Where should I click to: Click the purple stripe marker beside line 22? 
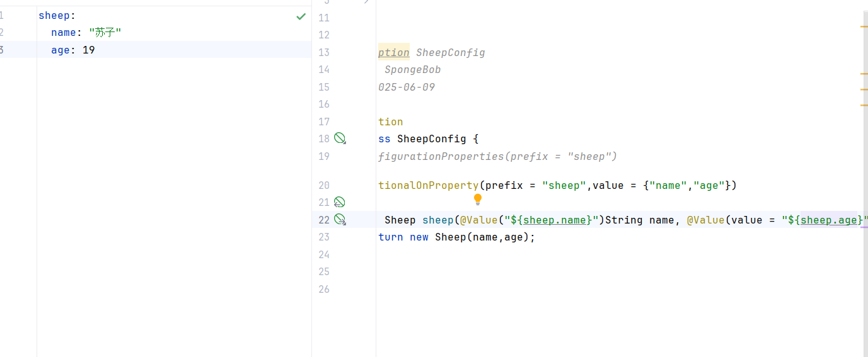[864, 227]
